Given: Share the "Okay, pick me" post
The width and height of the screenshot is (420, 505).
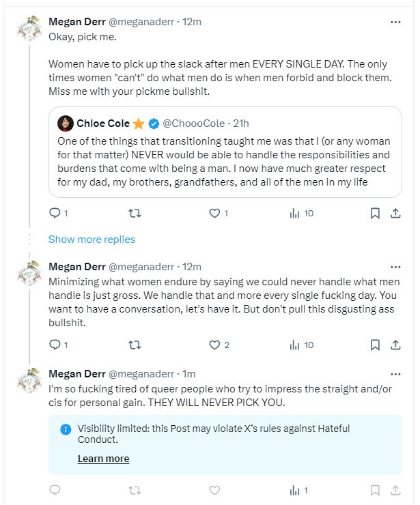Looking at the screenshot, I should 395,214.
